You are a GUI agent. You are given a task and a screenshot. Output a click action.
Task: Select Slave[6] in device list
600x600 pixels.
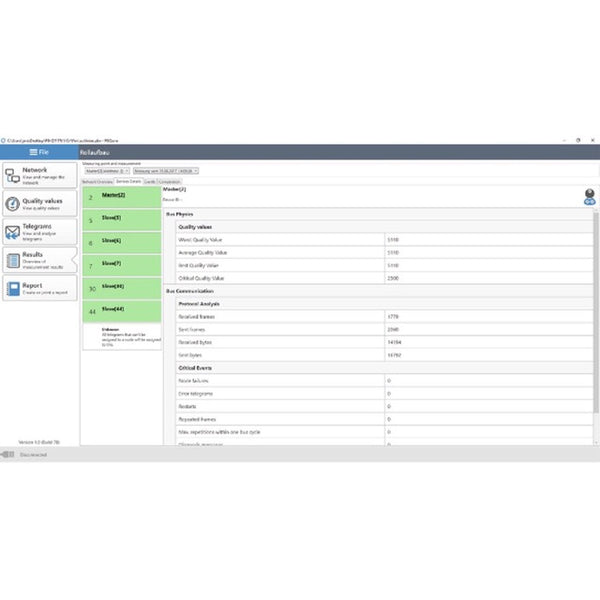pyautogui.click(x=122, y=243)
